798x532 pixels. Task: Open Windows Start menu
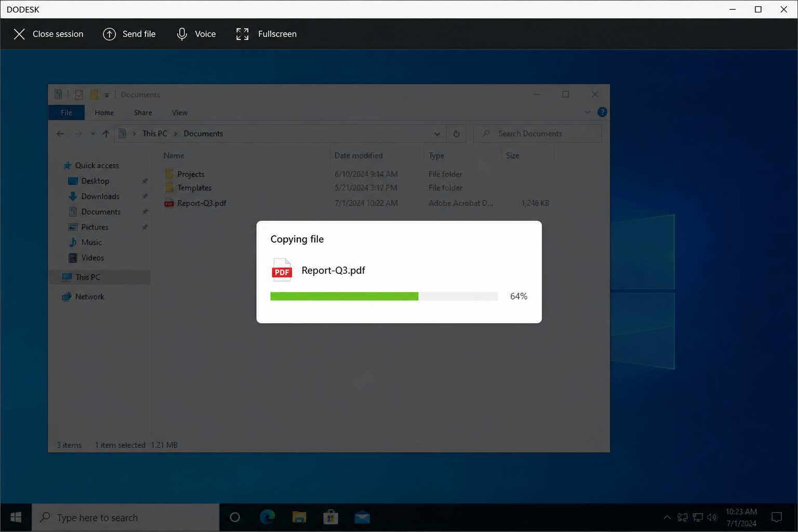coord(16,517)
